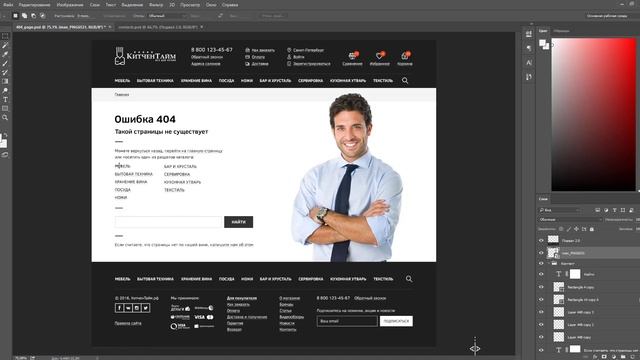
Task: Open the Файл menu
Action: point(8,5)
